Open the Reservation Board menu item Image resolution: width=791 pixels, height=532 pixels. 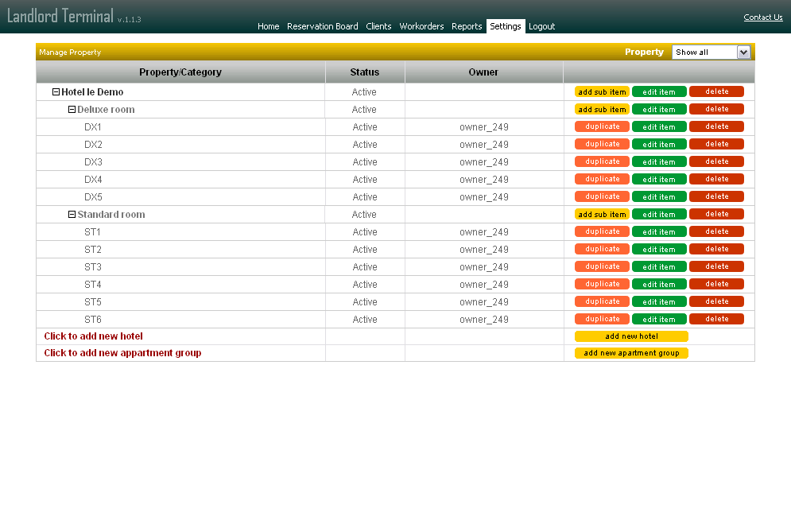[x=322, y=26]
